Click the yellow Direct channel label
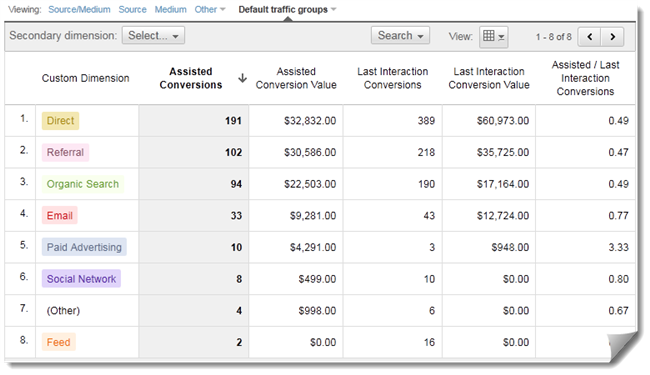This screenshot has height=375, width=650. click(60, 121)
